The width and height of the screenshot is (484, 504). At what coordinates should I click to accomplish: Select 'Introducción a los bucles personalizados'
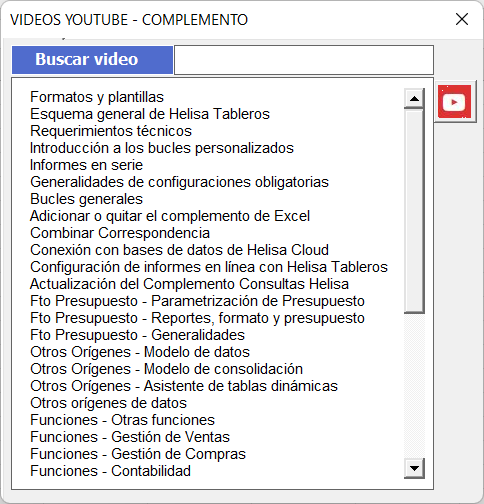click(x=162, y=148)
